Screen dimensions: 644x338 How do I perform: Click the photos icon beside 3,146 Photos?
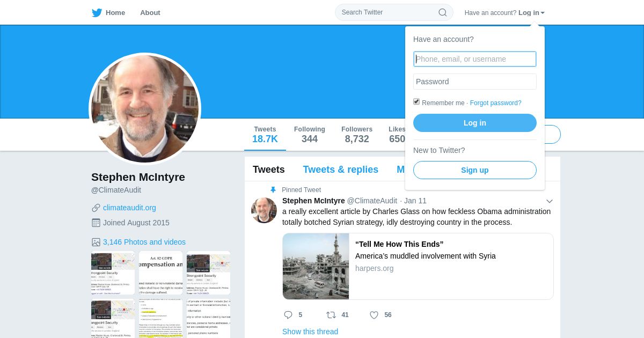pyautogui.click(x=96, y=242)
